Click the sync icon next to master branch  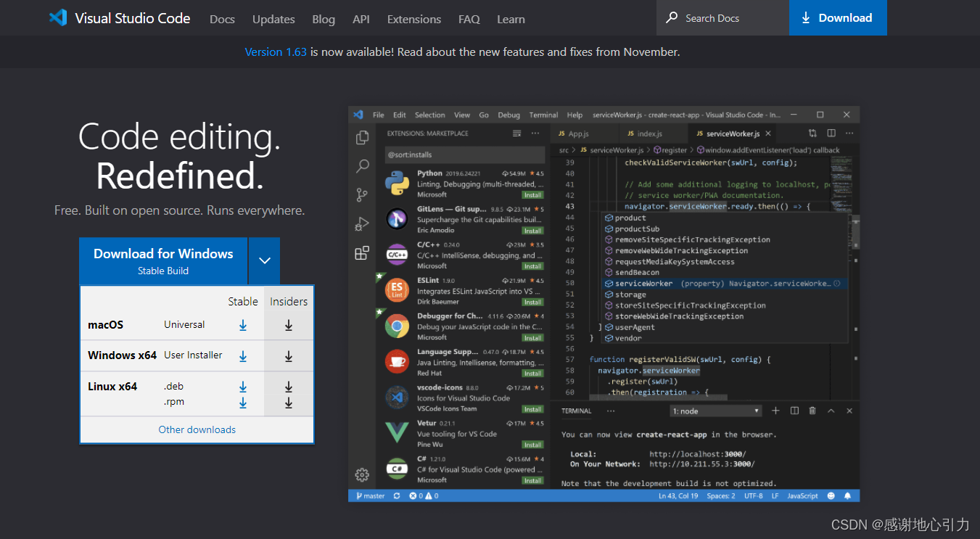tap(396, 495)
